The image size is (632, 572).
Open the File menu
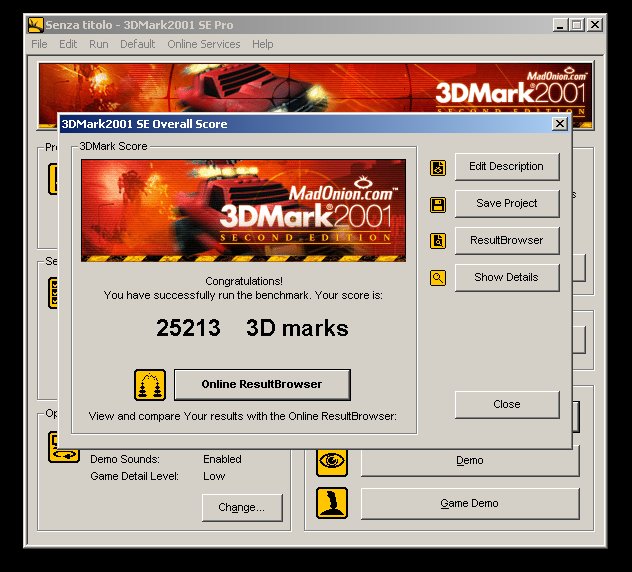39,44
